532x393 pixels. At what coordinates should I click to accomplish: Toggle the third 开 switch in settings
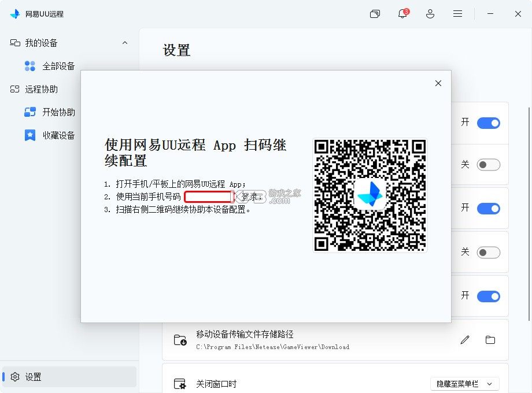point(489,296)
